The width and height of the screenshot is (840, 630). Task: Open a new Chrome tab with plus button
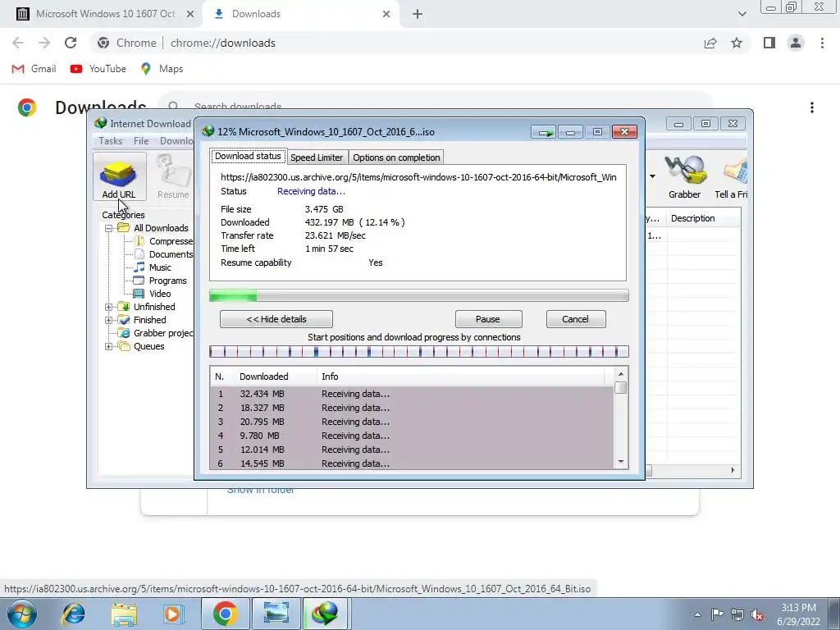418,14
